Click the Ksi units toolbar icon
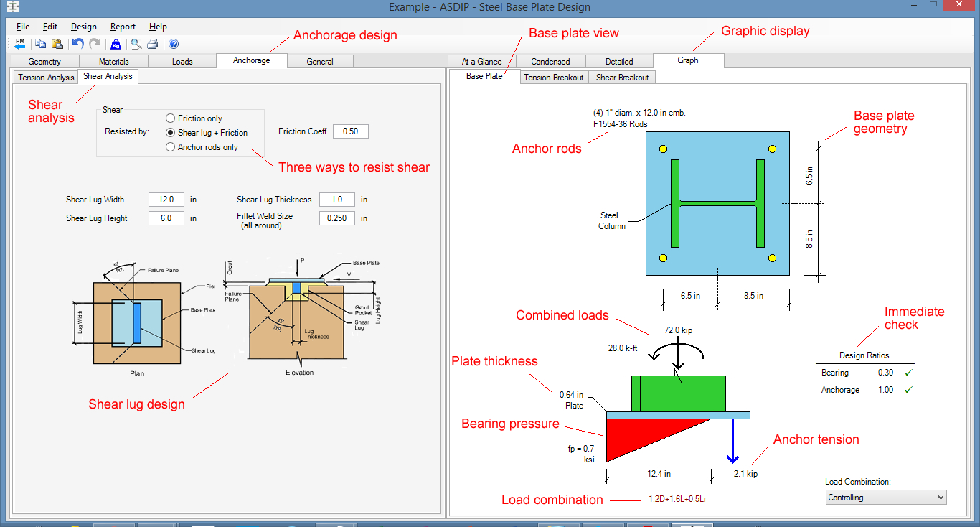The image size is (980, 527). pyautogui.click(x=116, y=44)
